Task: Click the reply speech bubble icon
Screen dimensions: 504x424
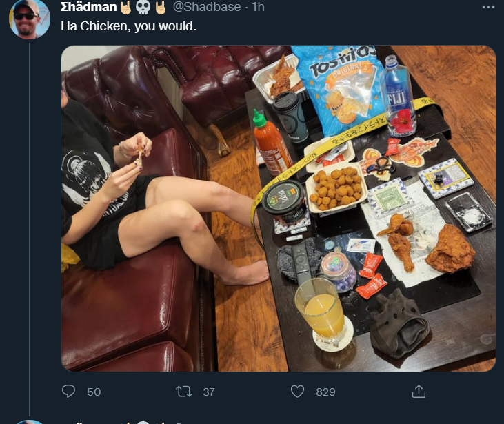Action: [x=68, y=391]
